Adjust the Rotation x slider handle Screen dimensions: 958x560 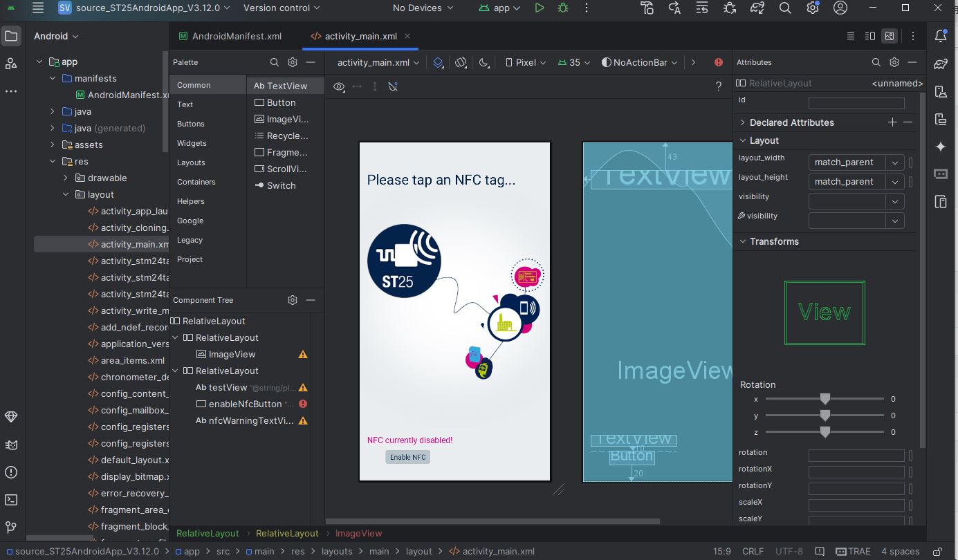[x=825, y=399]
